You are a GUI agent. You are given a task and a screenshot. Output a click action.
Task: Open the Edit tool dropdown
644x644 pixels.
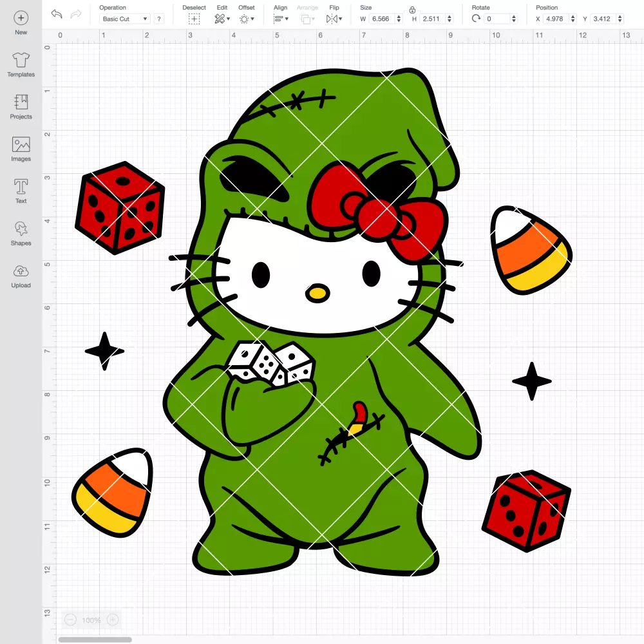coord(222,19)
